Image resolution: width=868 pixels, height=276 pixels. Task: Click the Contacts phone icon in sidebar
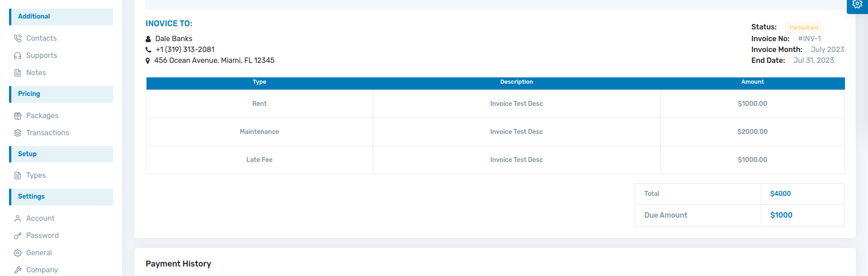18,38
